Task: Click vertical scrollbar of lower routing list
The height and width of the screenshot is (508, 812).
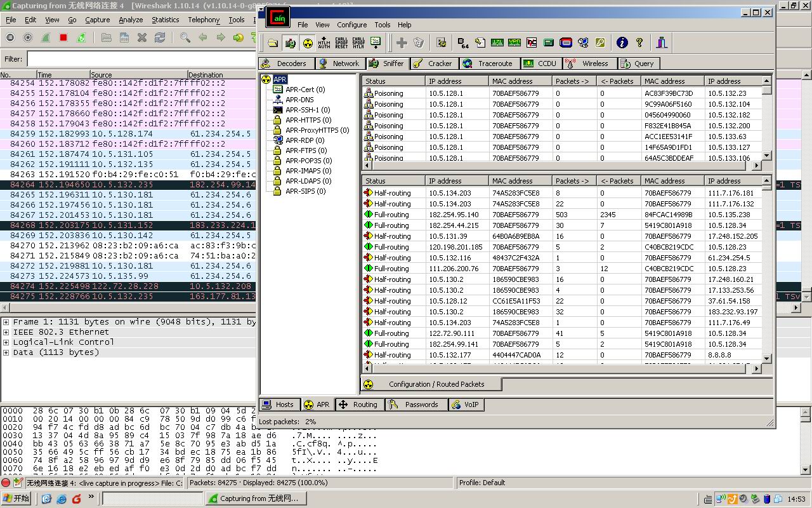Action: point(766,270)
